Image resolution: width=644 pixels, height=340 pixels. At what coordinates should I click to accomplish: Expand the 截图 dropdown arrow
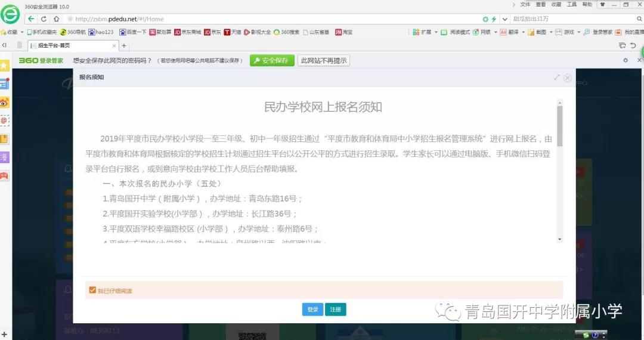coord(551,32)
